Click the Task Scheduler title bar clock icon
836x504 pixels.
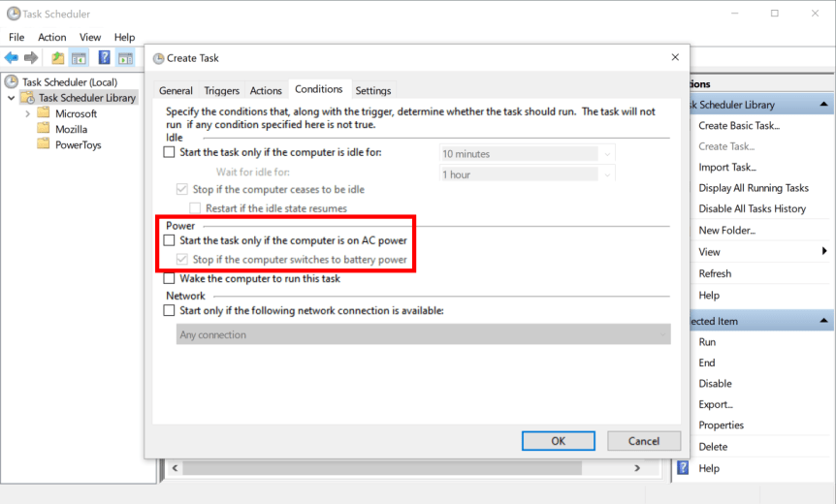[x=14, y=14]
